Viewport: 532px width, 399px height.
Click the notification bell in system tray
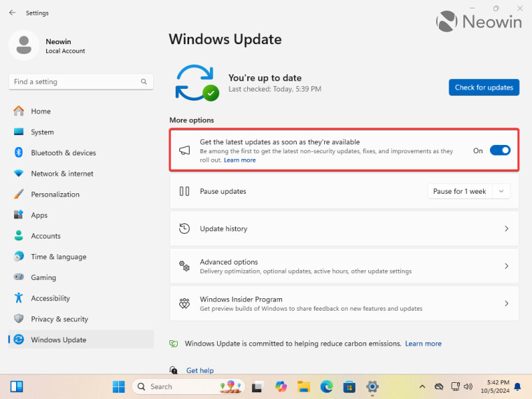click(517, 386)
